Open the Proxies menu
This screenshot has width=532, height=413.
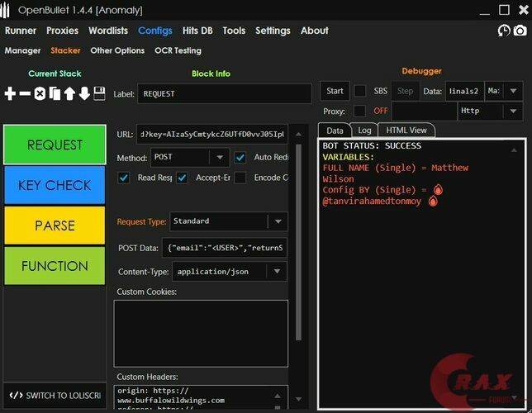point(63,31)
